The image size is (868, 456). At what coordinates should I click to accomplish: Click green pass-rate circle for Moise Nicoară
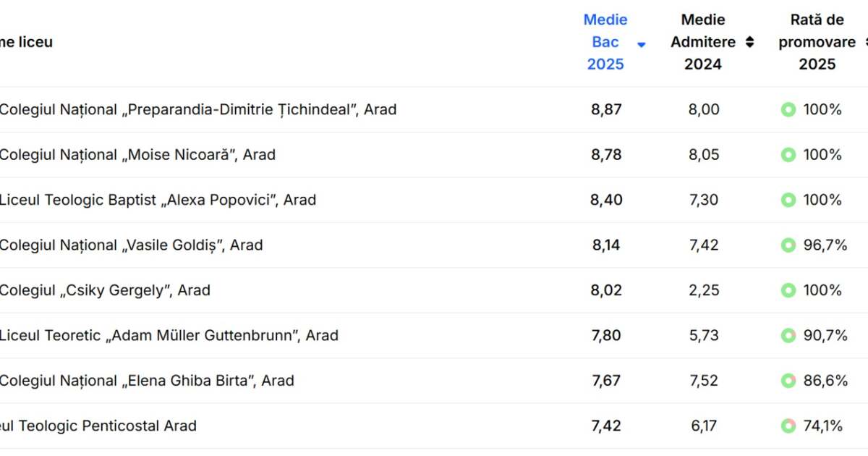click(x=788, y=155)
